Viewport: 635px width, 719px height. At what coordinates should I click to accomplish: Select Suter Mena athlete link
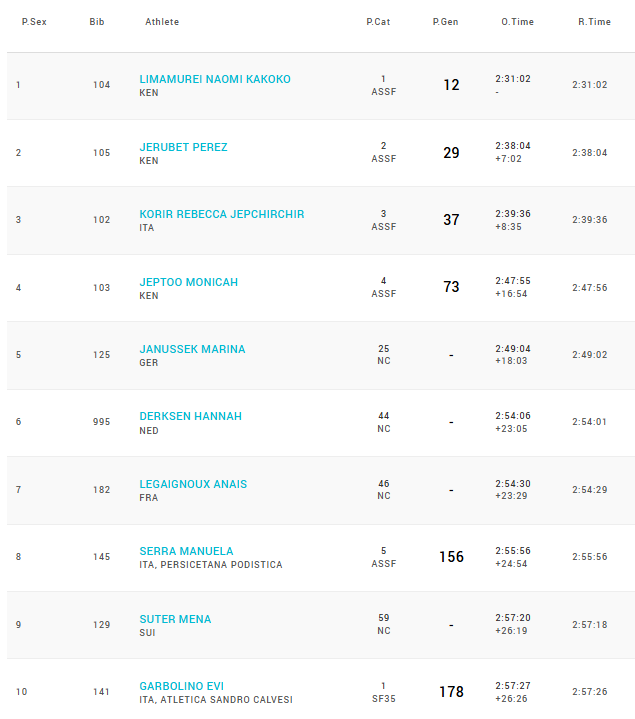(x=175, y=619)
